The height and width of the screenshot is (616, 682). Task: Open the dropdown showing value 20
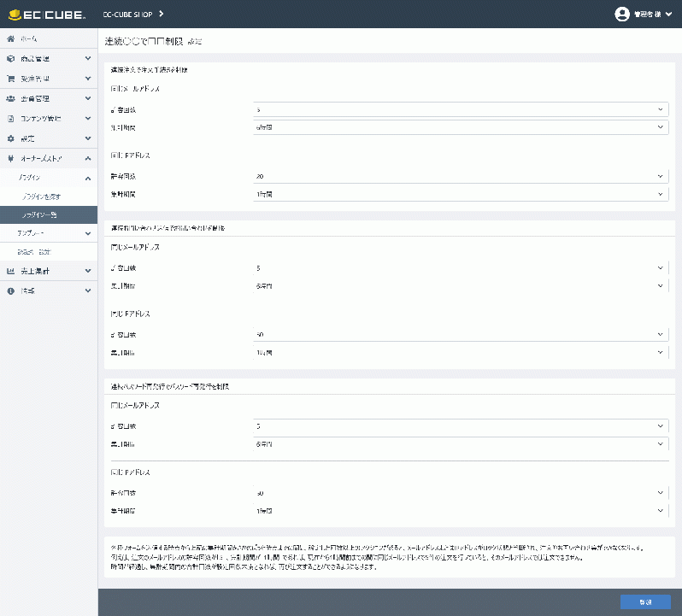460,176
